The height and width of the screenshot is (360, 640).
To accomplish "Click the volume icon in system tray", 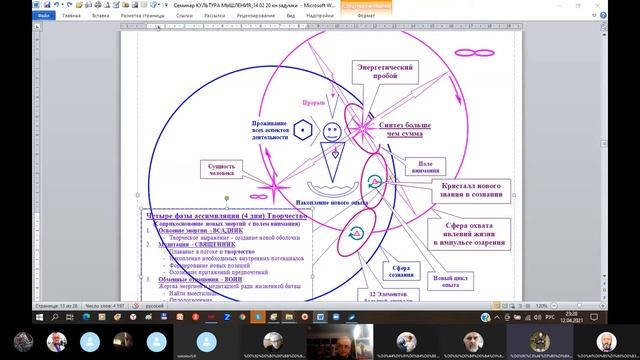I will point(537,317).
